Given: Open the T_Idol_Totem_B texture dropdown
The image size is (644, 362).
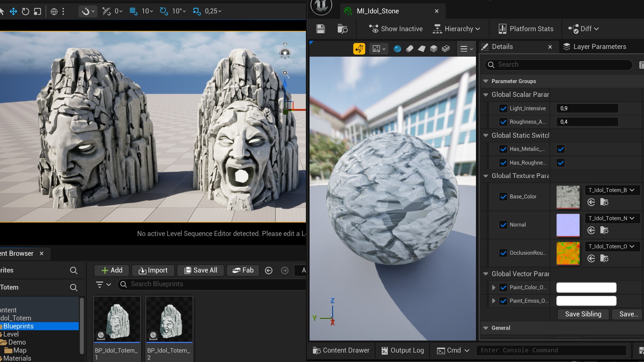Looking at the screenshot, I should (x=612, y=190).
